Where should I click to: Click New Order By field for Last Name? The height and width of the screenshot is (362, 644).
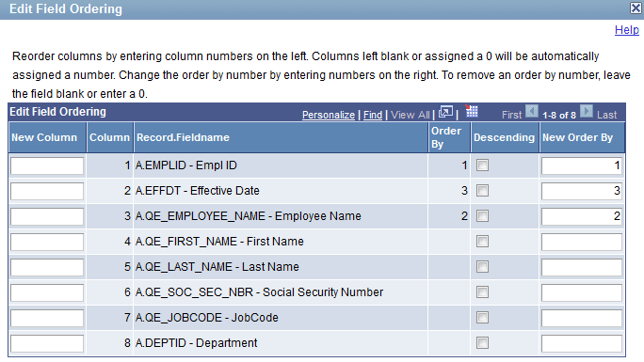pos(582,267)
